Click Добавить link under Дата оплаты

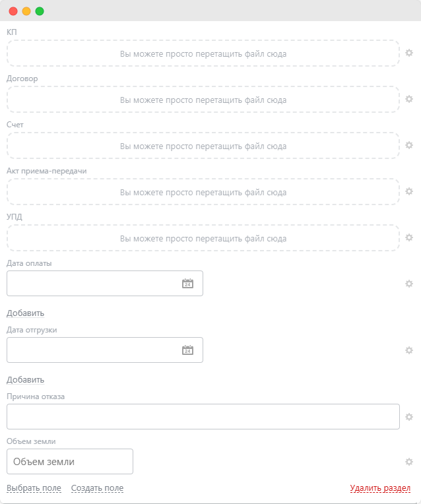(26, 313)
